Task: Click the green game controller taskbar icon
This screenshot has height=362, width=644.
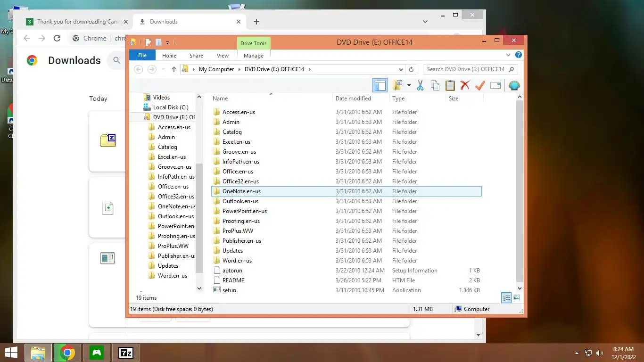Action: pyautogui.click(x=96, y=353)
